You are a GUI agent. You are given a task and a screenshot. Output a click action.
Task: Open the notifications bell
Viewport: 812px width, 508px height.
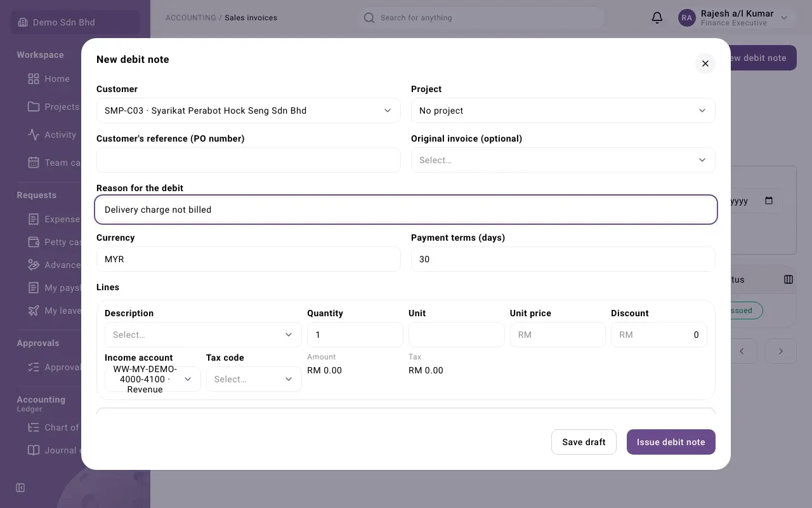click(x=657, y=18)
